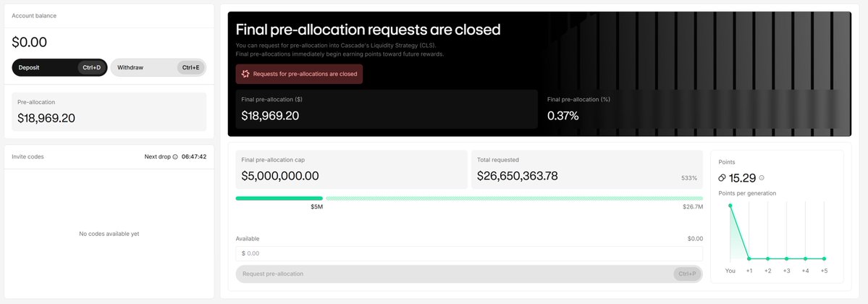This screenshot has width=868, height=304.
Task: Click the +1 generation point on chart
Action: [x=749, y=258]
